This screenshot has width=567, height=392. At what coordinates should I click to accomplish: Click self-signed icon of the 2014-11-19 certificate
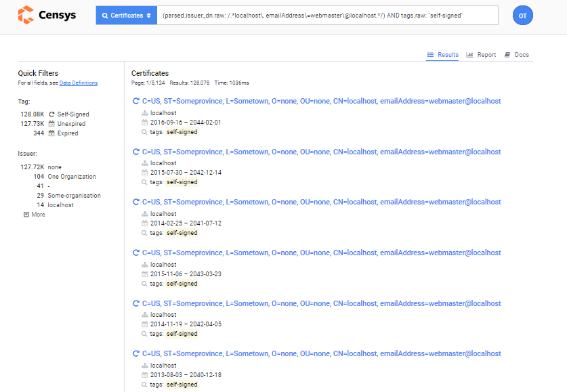(136, 303)
